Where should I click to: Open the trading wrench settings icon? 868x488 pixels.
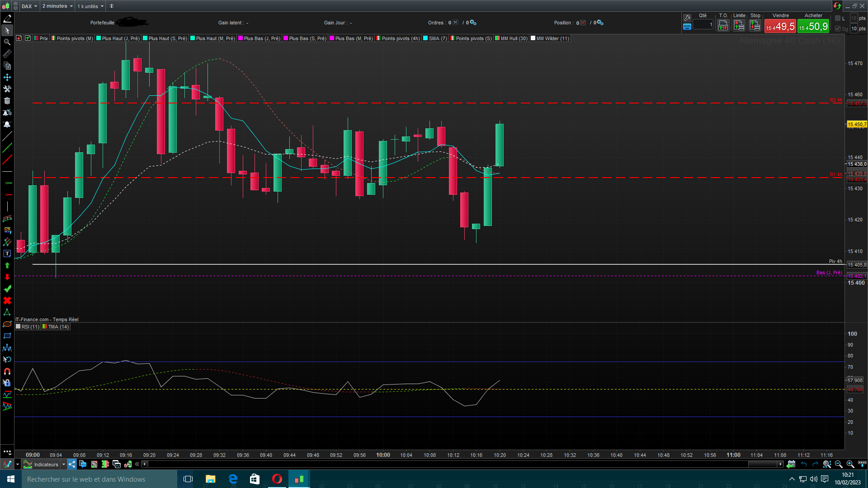(687, 18)
